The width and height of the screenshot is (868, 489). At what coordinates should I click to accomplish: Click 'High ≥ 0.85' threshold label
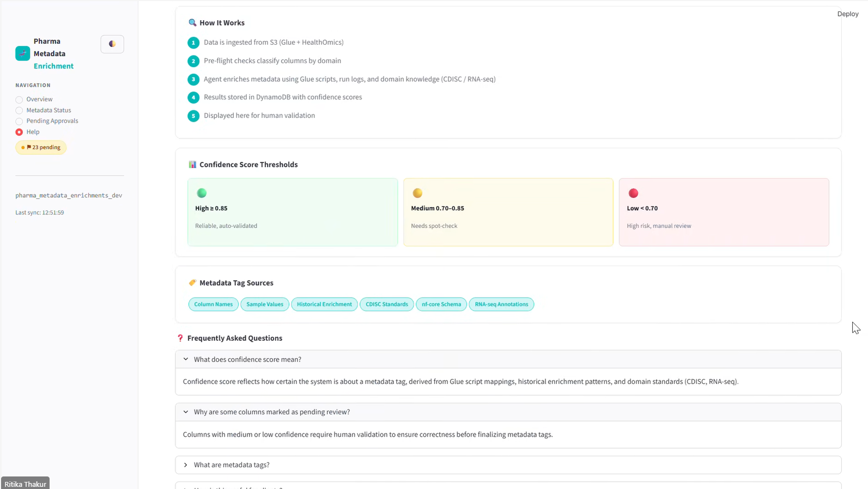tap(211, 208)
